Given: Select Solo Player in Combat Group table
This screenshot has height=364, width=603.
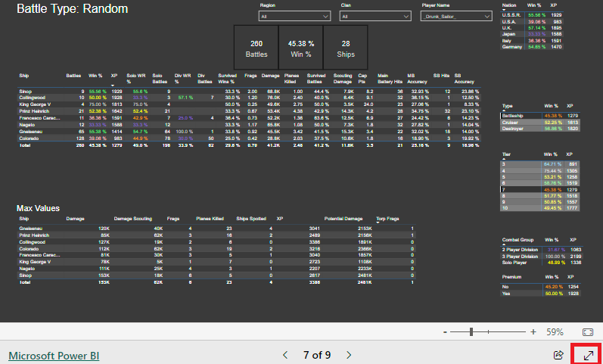Looking at the screenshot, I should click(x=519, y=260).
